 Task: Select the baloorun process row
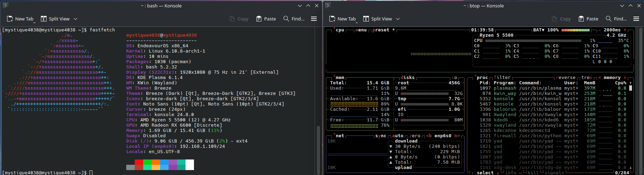pyautogui.click(x=553, y=109)
